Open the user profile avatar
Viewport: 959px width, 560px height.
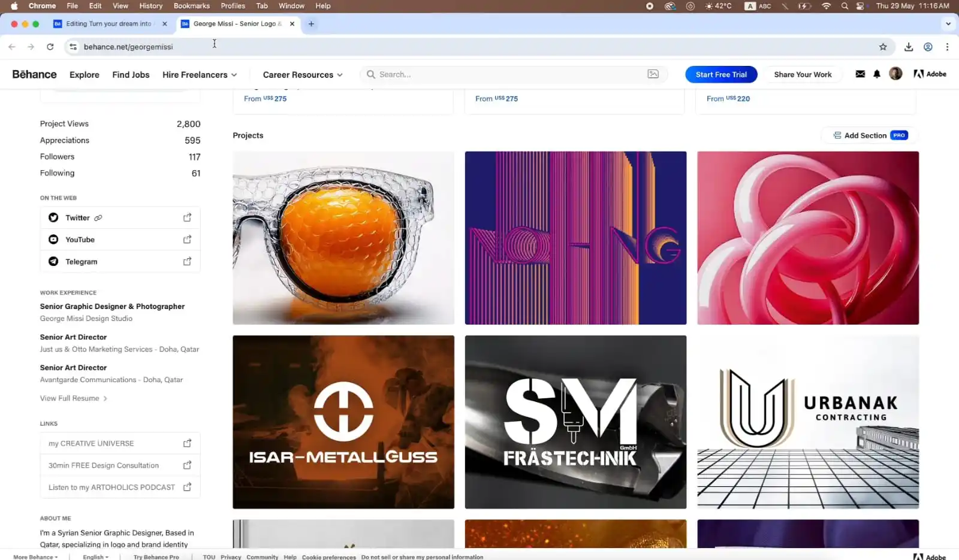tap(895, 74)
